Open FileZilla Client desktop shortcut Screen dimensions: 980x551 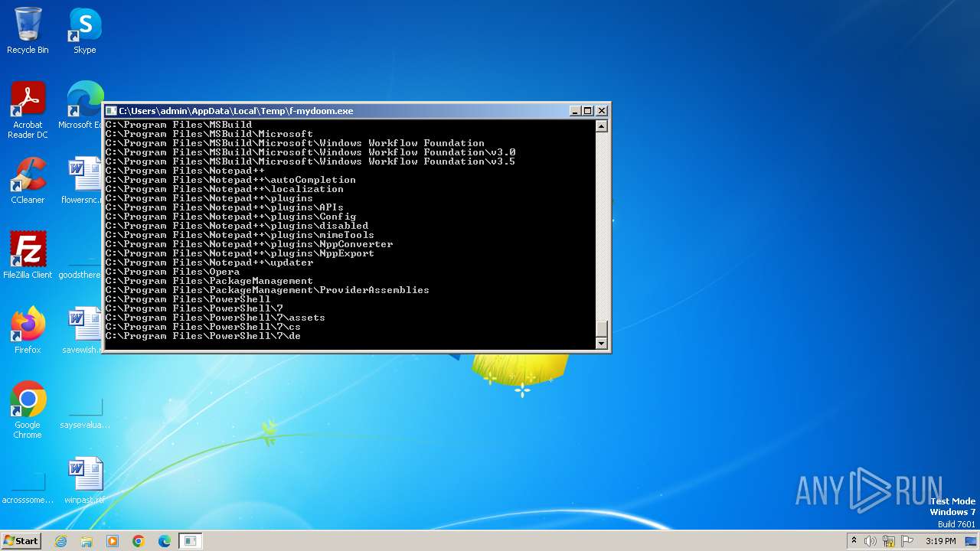click(x=28, y=255)
